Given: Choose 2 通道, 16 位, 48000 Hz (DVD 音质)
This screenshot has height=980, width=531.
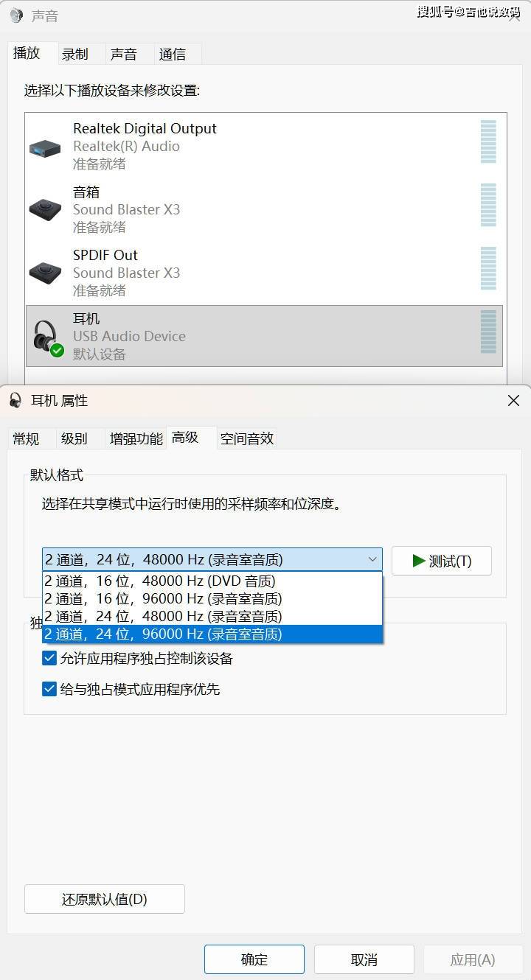Looking at the screenshot, I should click(x=212, y=581).
